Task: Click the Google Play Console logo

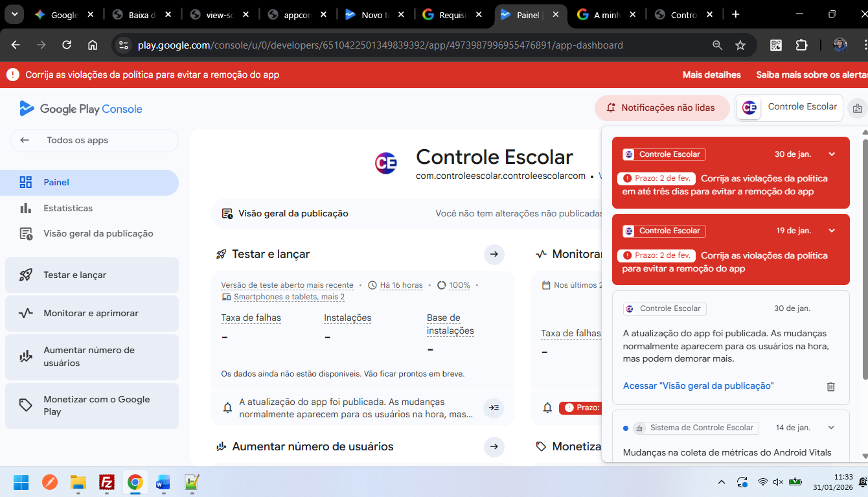Action: pos(81,109)
